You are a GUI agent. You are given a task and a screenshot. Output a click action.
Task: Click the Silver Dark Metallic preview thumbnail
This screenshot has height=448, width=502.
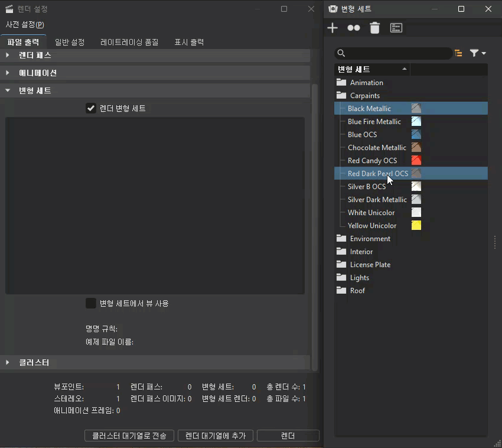point(416,199)
